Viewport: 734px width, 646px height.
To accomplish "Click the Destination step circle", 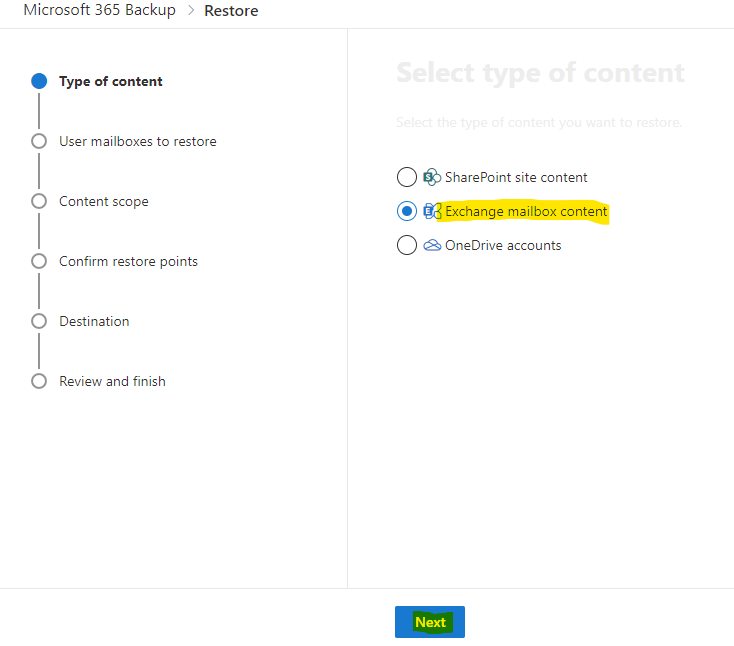I will (39, 321).
